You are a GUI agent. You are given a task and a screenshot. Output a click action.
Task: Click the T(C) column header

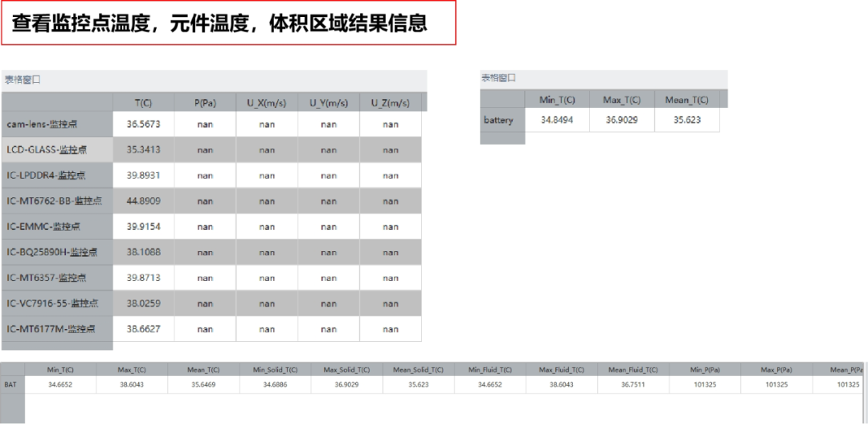(x=143, y=102)
